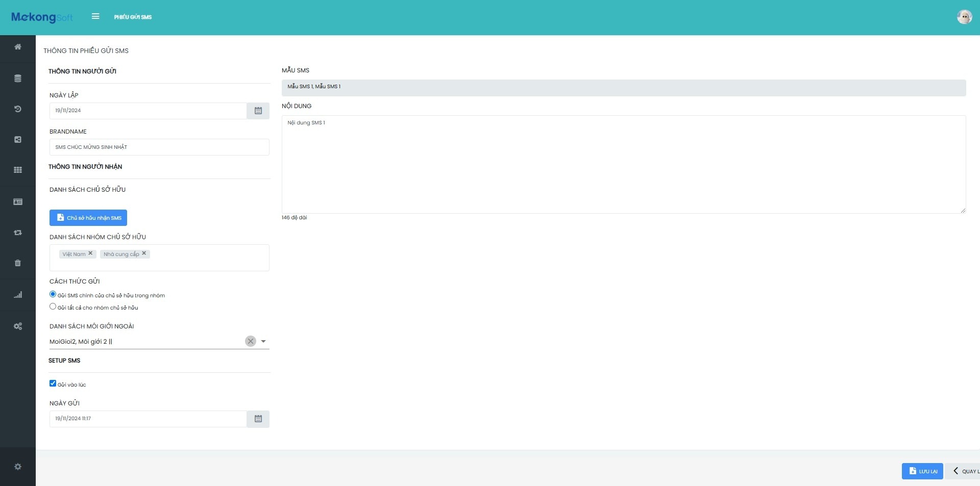Click the 'Chủ sở hữu nhận SMS' button
This screenshot has width=980, height=486.
click(x=88, y=218)
